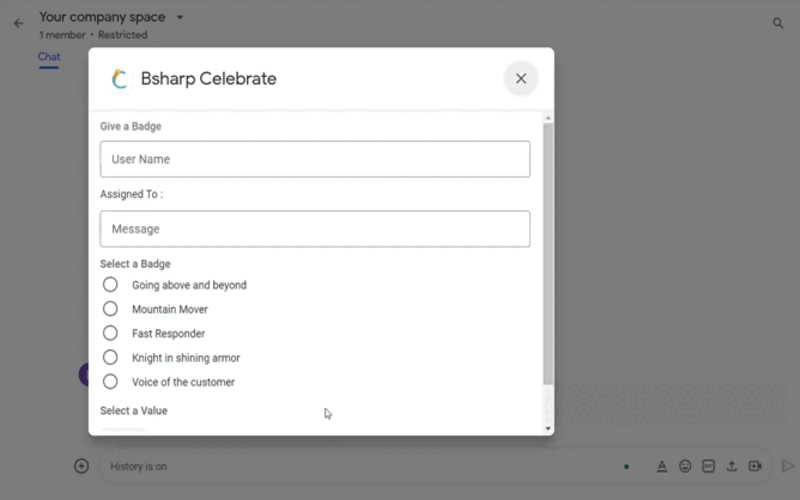
Task: Click the Assigned To label
Action: click(x=132, y=194)
